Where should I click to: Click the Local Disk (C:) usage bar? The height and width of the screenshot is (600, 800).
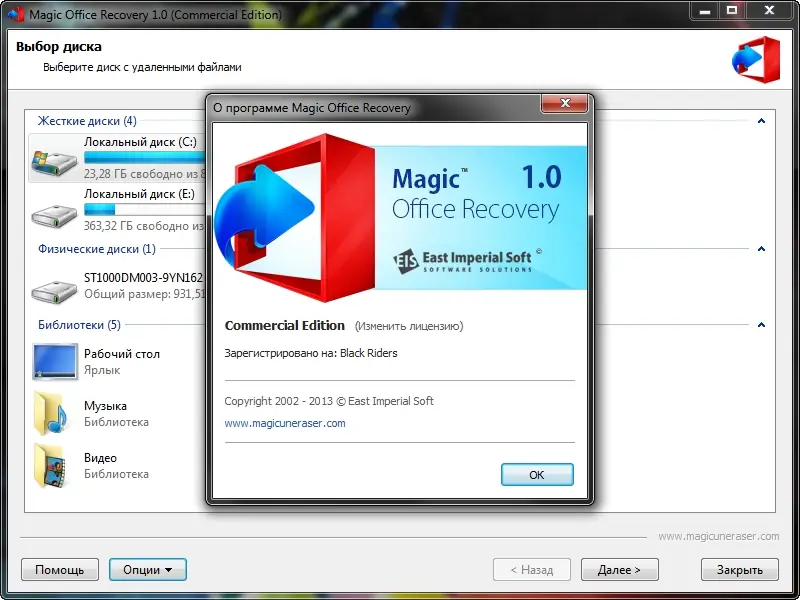144,157
